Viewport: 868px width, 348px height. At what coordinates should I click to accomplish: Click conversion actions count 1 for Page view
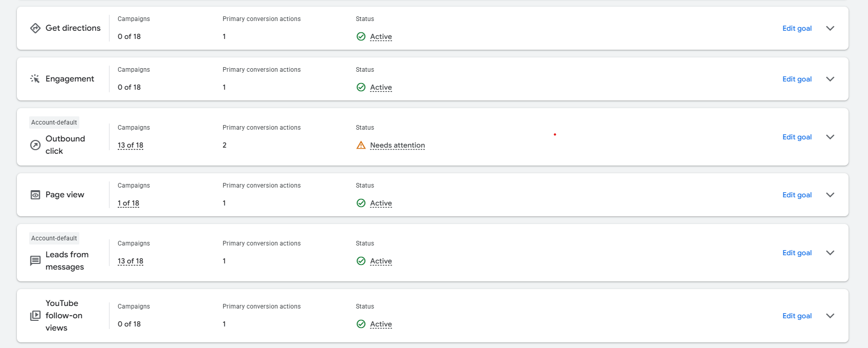[x=224, y=203]
